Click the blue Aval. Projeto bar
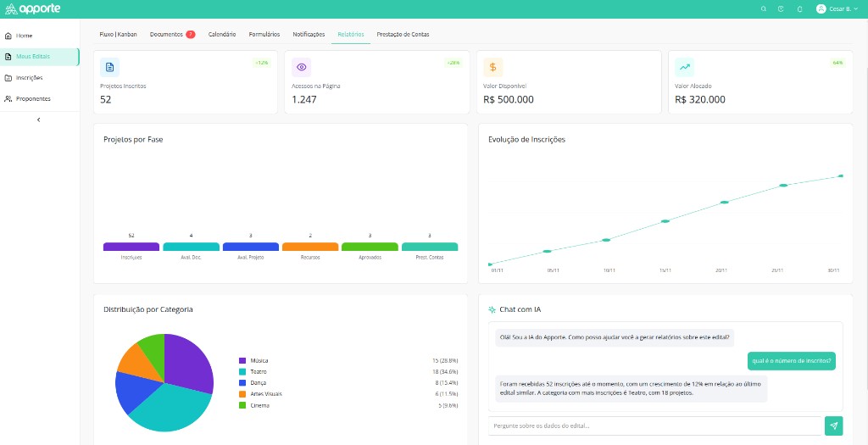This screenshot has width=868, height=445. point(251,247)
